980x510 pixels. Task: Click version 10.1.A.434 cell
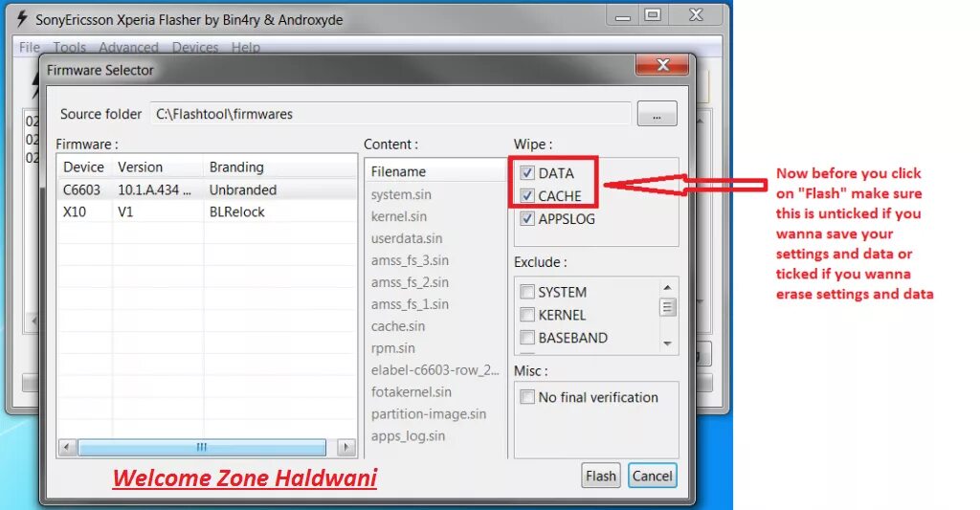pos(154,190)
